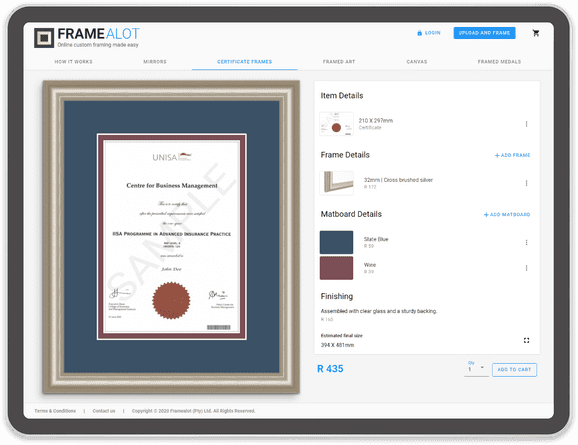Click the 394 X 481mm final size text
This screenshot has height=445, width=578.
click(x=337, y=345)
